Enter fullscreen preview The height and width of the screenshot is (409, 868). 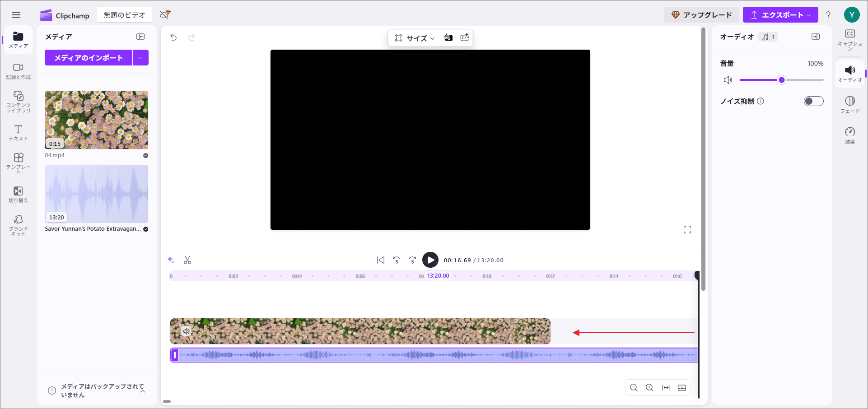click(687, 230)
